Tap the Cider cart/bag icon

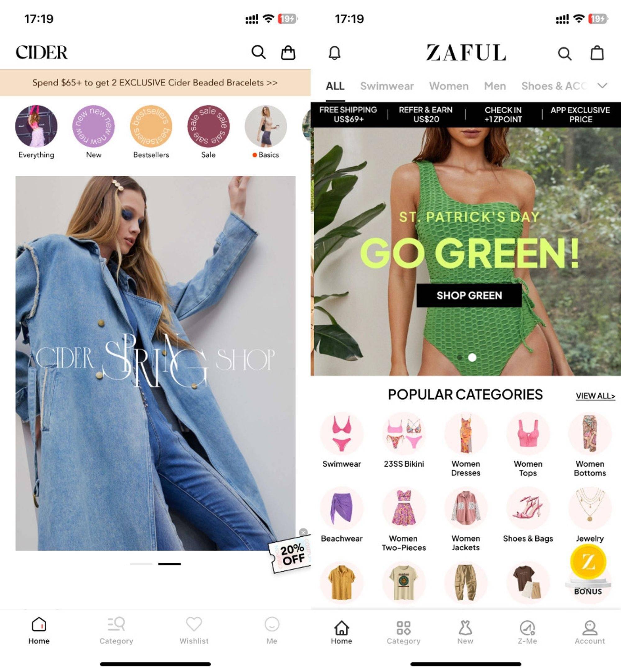coord(288,52)
